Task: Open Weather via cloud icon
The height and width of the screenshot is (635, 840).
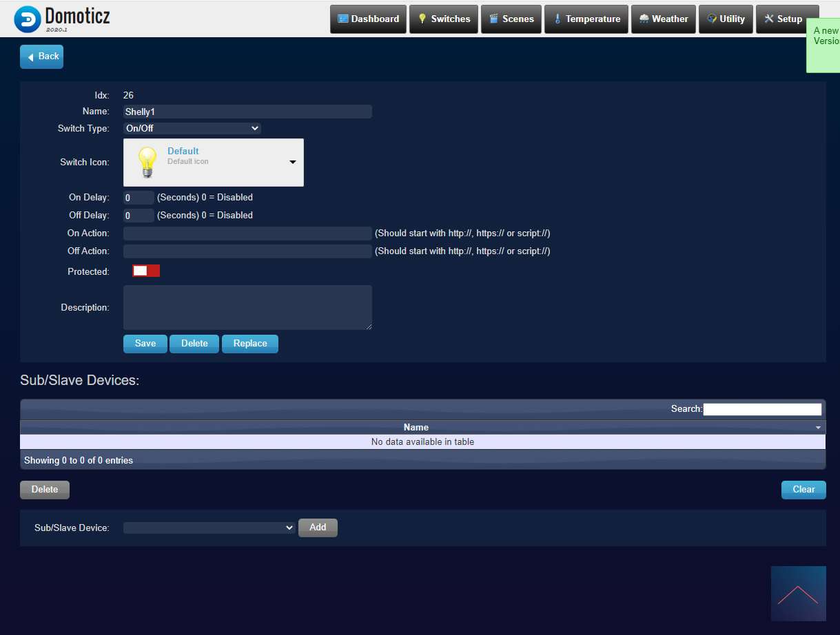Action: 644,19
